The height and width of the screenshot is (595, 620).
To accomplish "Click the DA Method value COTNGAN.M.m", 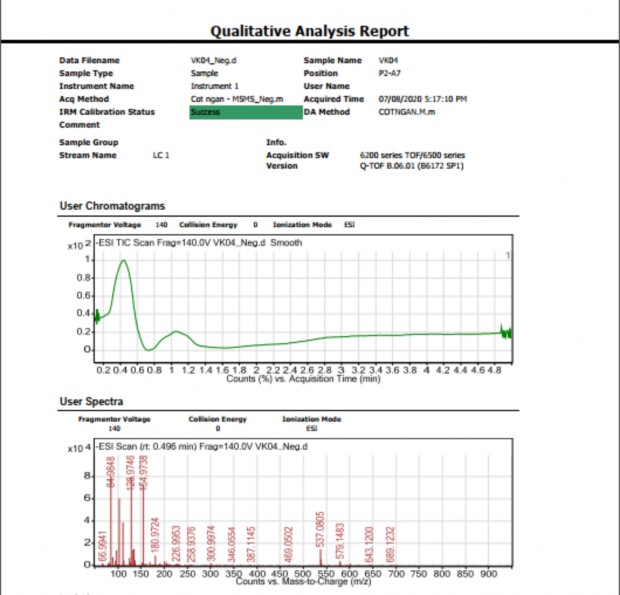I will tap(408, 112).
